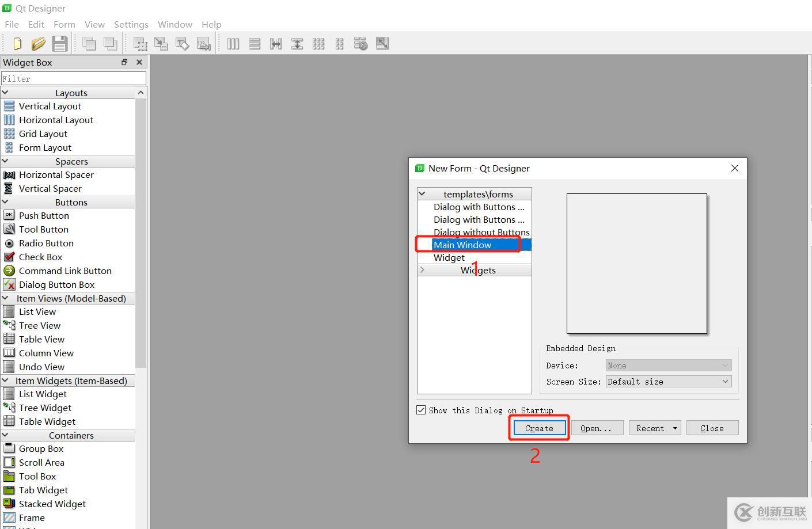Click the form preview thumbnail

pos(637,264)
